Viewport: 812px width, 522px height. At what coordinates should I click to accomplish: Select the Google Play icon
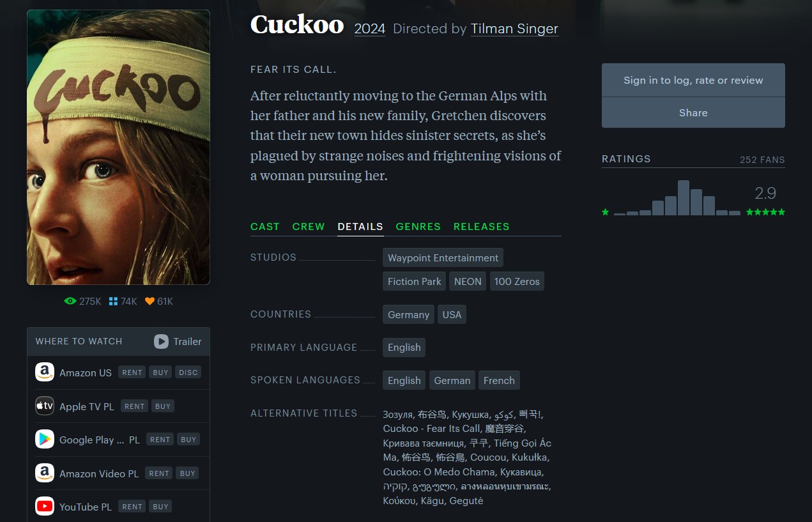tap(45, 440)
